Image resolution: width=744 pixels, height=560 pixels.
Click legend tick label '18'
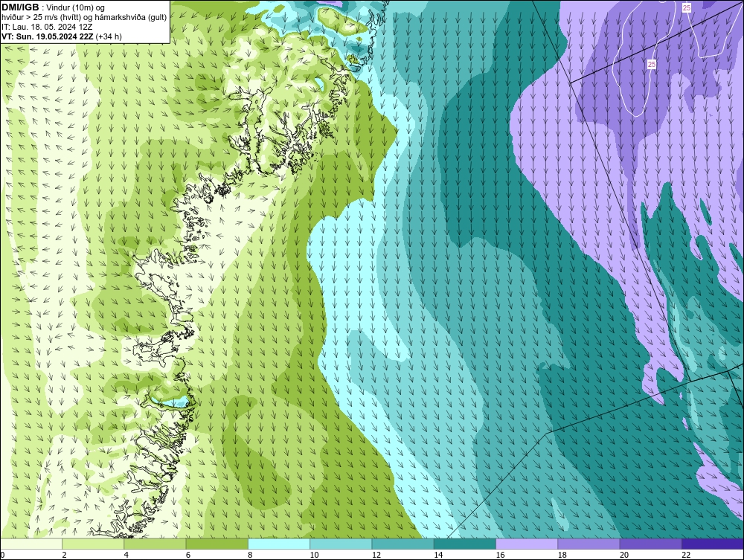(x=562, y=555)
